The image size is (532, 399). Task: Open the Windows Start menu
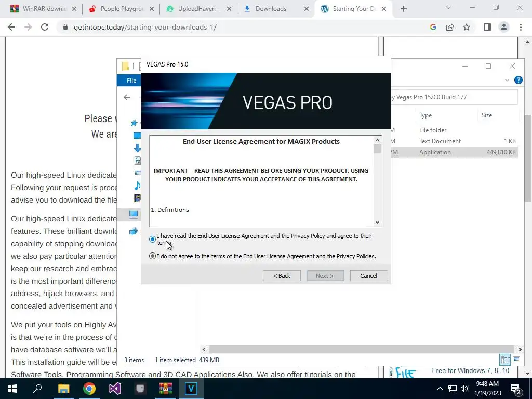coord(12,389)
